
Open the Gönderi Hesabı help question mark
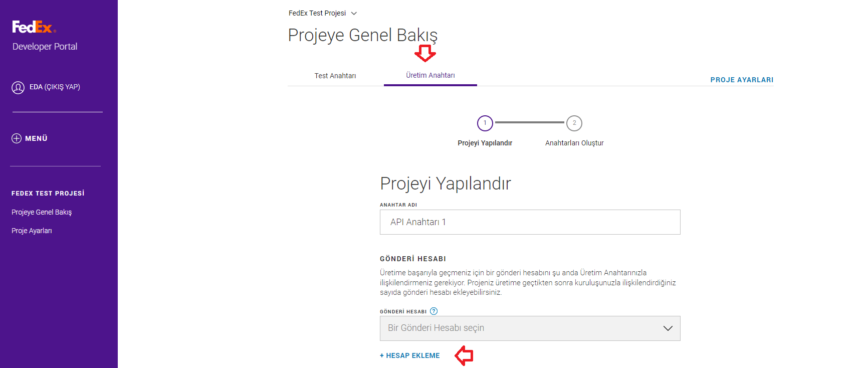click(x=434, y=311)
